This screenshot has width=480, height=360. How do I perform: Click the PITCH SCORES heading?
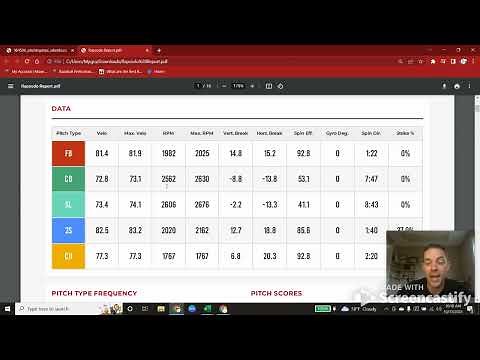pyautogui.click(x=276, y=293)
